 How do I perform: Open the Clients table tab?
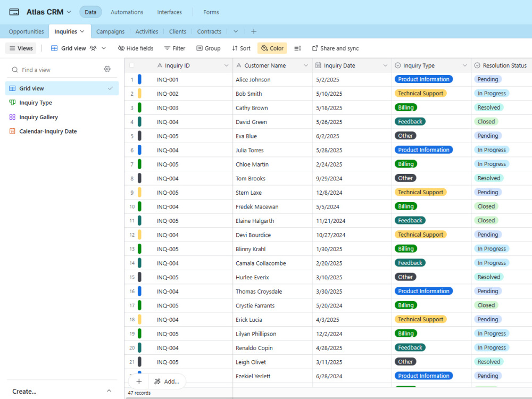coord(178,31)
